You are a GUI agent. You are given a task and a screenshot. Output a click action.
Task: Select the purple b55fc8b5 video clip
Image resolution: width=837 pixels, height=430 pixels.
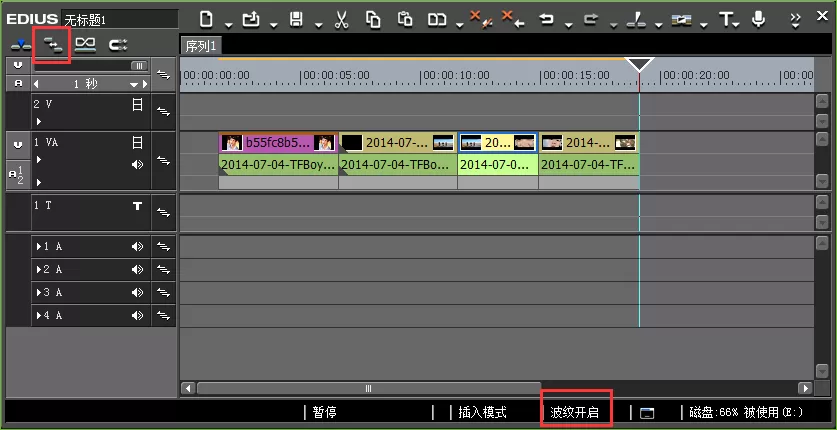pos(278,142)
